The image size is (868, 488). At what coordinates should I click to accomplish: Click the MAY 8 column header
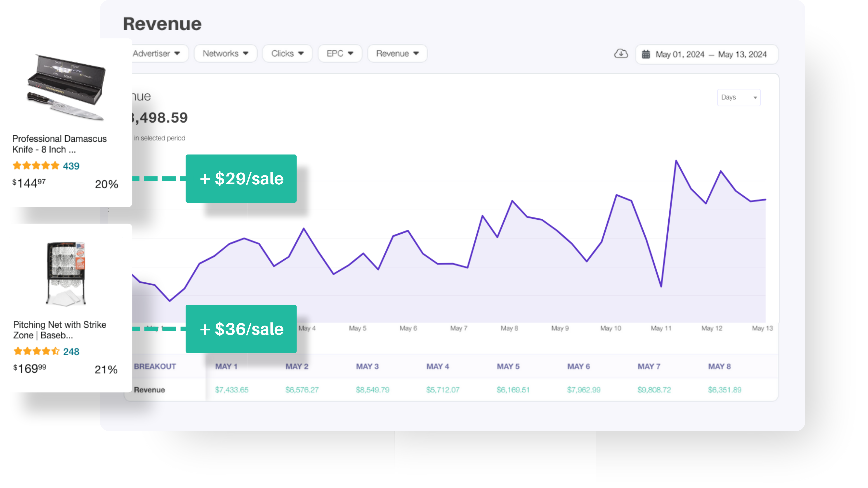click(719, 366)
